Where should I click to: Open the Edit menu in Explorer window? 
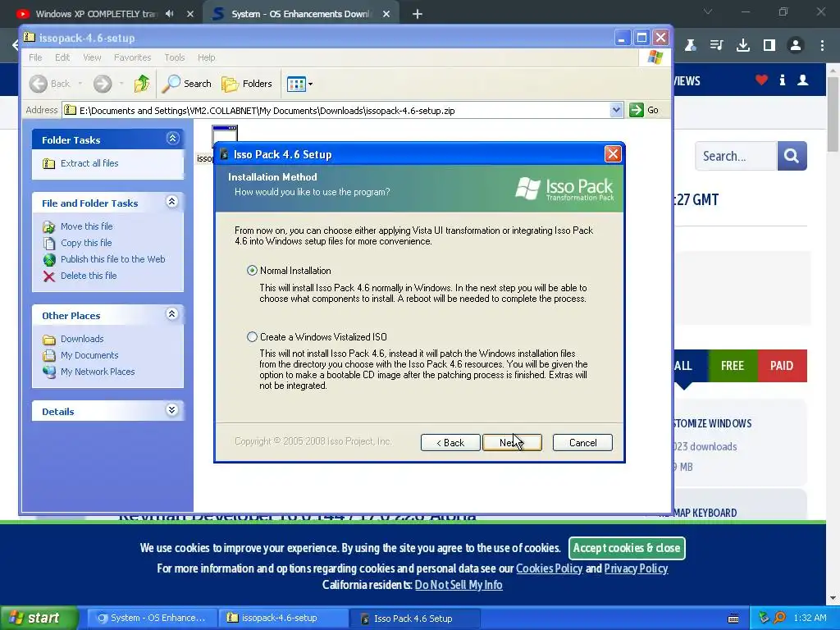point(62,57)
